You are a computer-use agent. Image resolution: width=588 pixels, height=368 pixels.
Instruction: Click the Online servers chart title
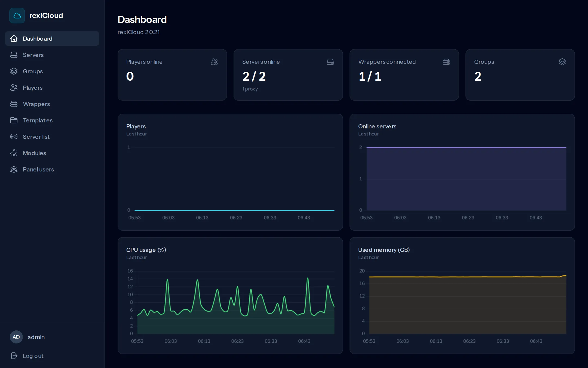377,126
